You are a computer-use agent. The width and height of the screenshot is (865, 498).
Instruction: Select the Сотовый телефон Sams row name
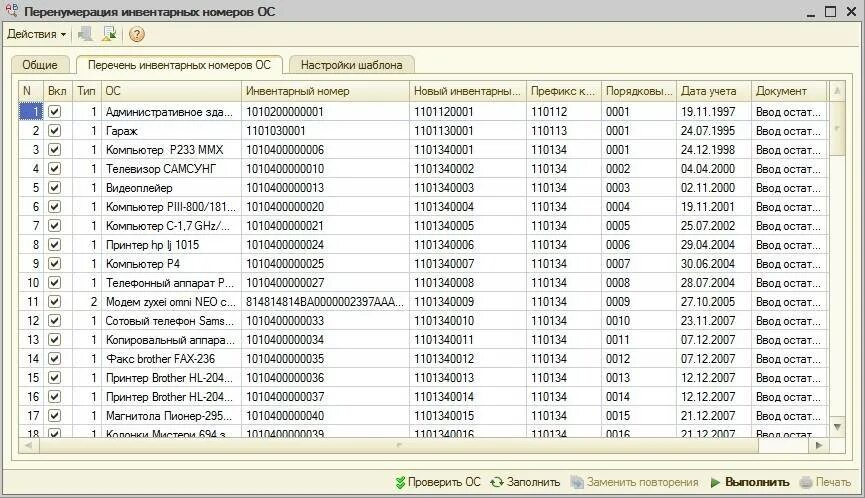click(x=171, y=321)
